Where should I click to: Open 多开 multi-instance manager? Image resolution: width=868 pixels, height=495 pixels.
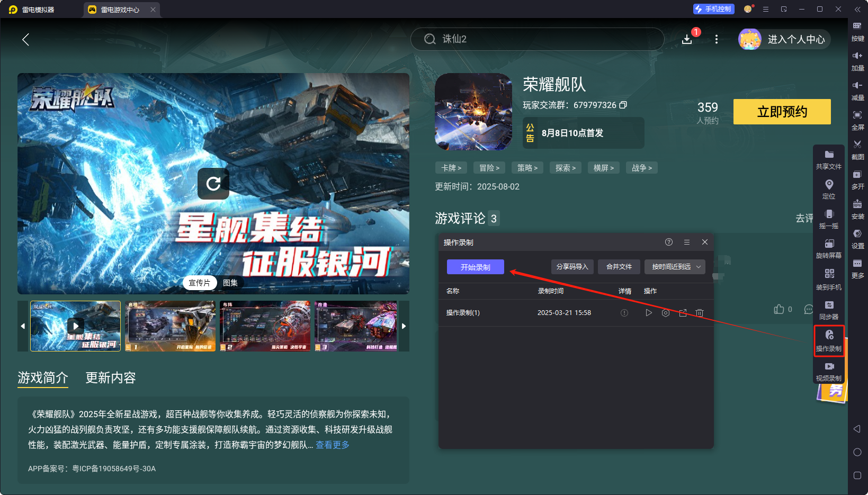[x=857, y=180]
